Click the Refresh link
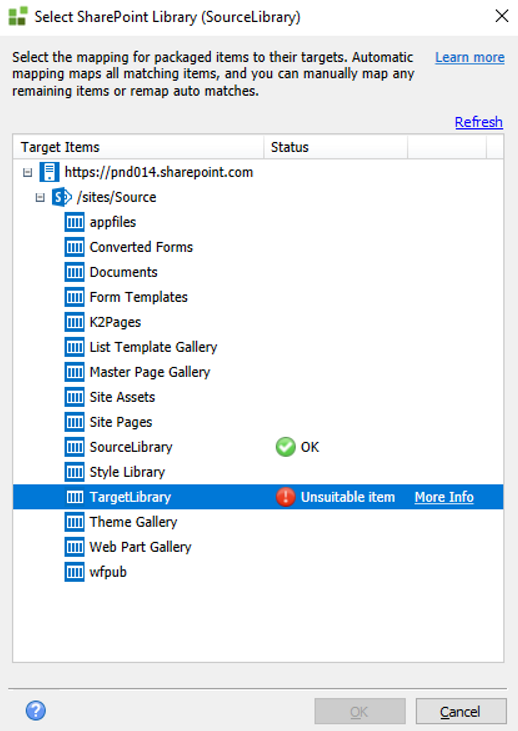Screen dimensions: 518x731 478,122
